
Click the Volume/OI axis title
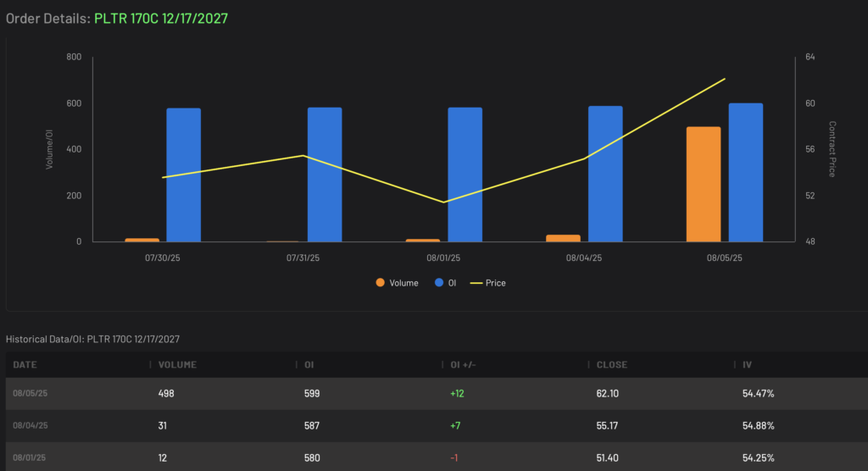tap(49, 149)
